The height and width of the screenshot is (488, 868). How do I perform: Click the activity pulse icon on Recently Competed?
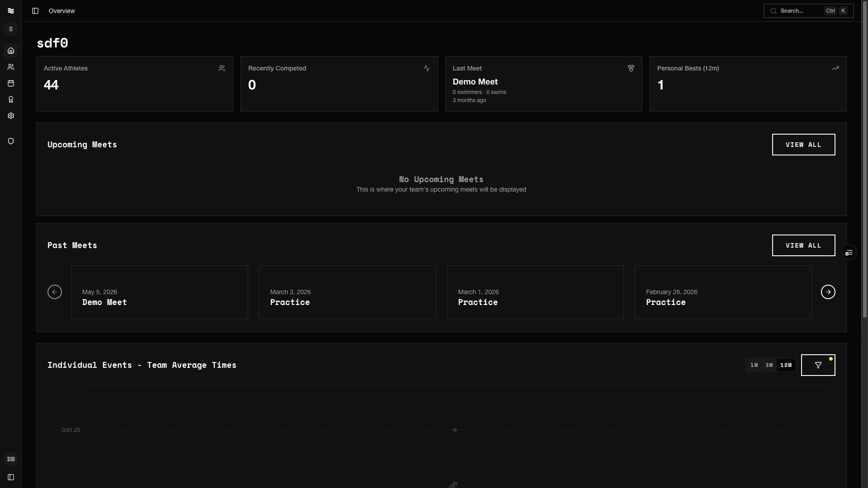[427, 68]
